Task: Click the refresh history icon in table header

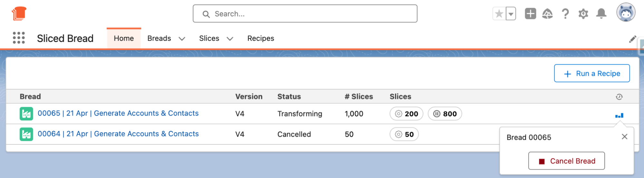Action: point(619,97)
